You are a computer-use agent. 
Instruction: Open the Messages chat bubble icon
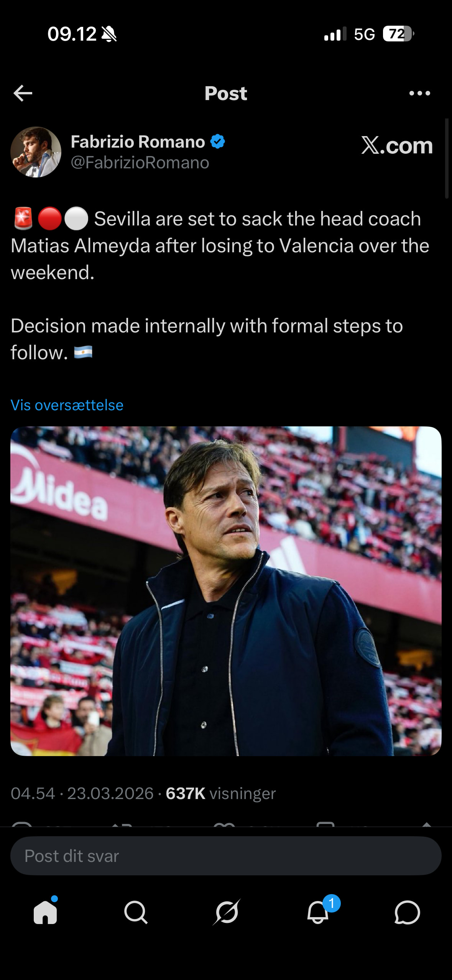(x=407, y=912)
